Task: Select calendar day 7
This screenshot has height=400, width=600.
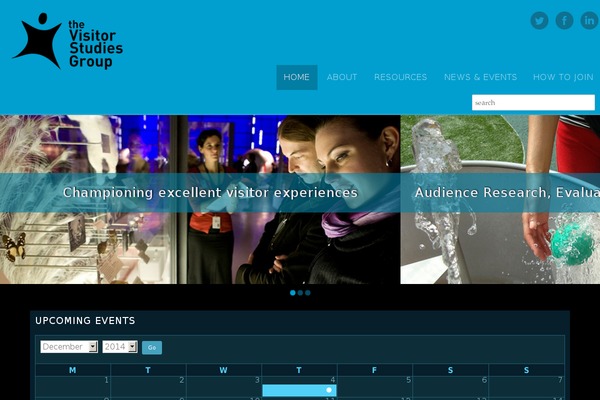Action: coord(560,380)
